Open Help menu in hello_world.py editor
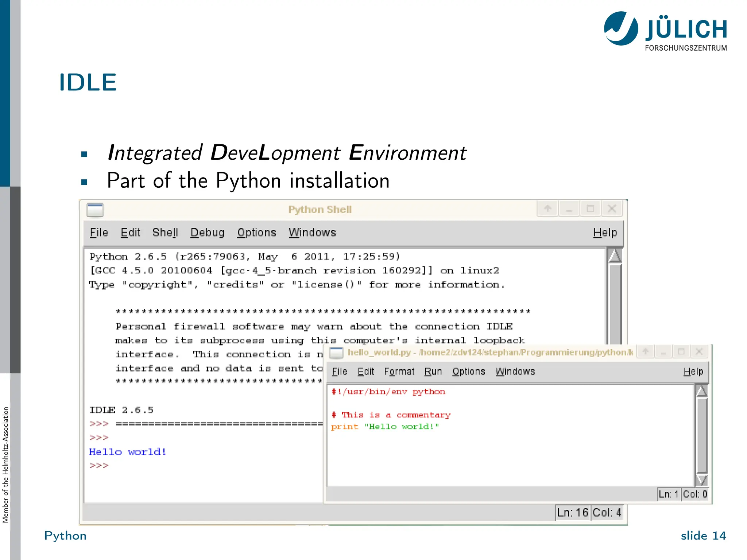Screen dimensions: 747x560 coord(693,372)
